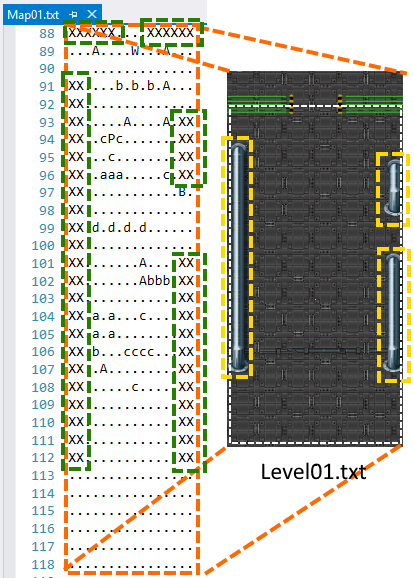Image resolution: width=414 pixels, height=578 pixels.
Task: Click the B character on line 97
Action: coord(182,192)
